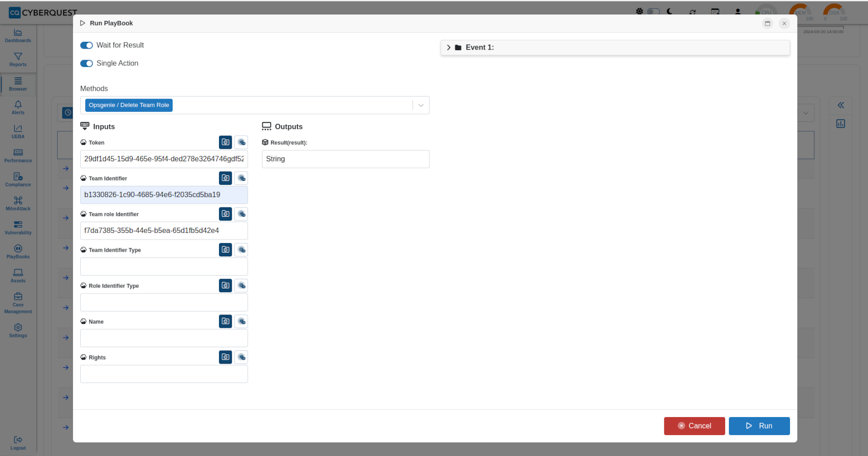This screenshot has height=456, width=868.
Task: Click the Rights input field
Action: pyautogui.click(x=164, y=374)
